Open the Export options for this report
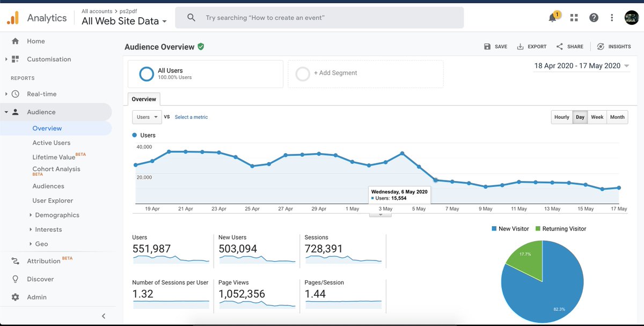644x326 pixels. (x=531, y=46)
